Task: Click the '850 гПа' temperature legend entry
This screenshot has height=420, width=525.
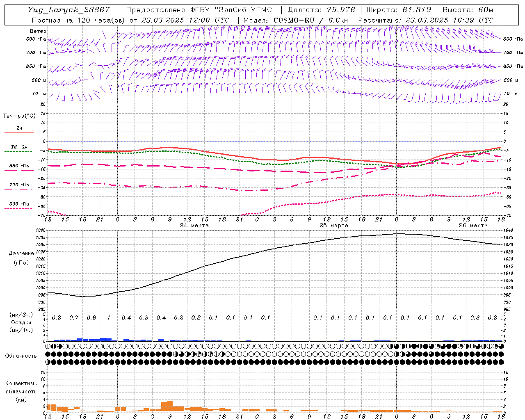Action: click(x=19, y=166)
